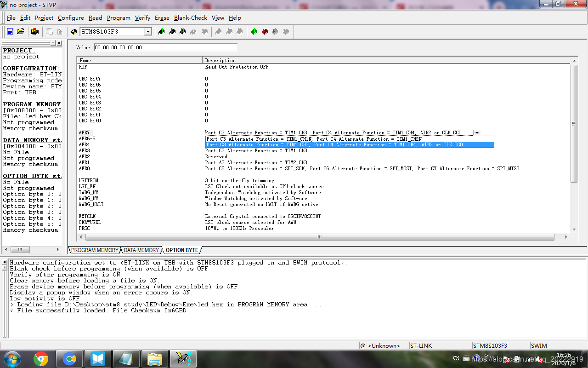Select the IWDG_HW option row
588x368 pixels.
click(x=324, y=193)
